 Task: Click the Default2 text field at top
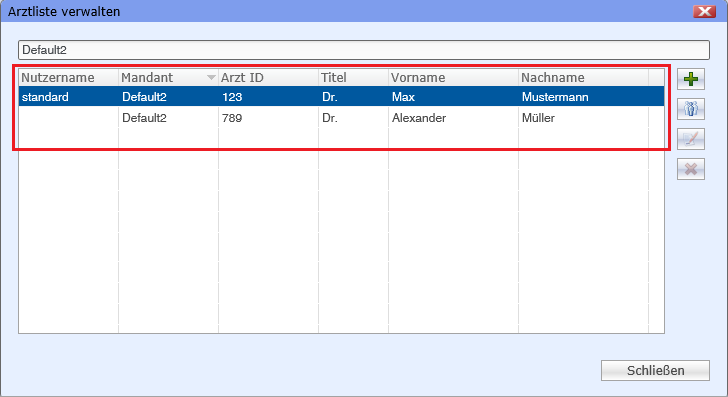[364, 50]
